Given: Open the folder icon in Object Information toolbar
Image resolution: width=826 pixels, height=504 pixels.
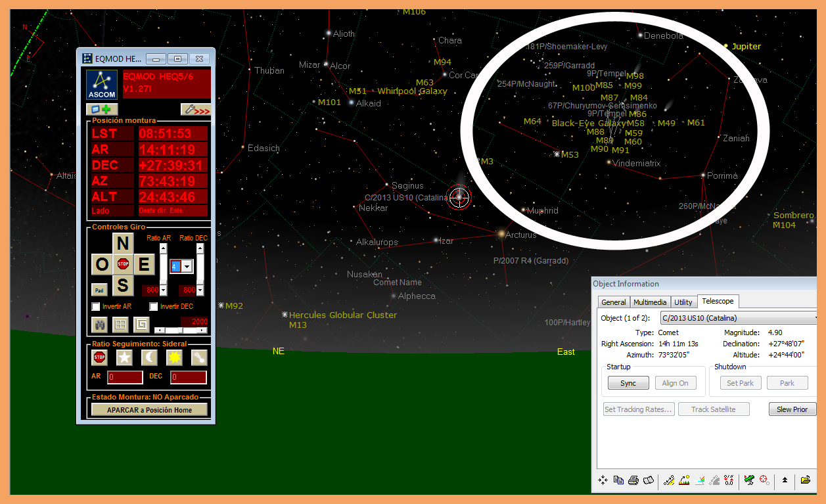Looking at the screenshot, I should (806, 480).
